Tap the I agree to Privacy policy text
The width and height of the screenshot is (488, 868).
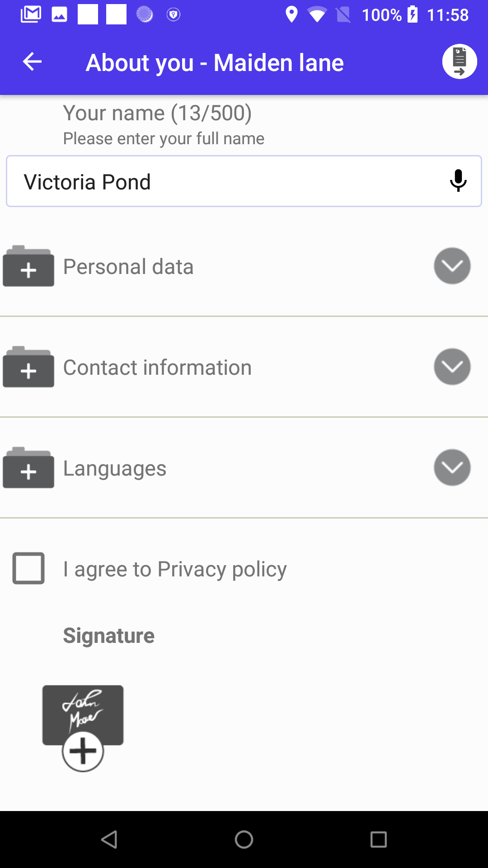pyautogui.click(x=175, y=569)
